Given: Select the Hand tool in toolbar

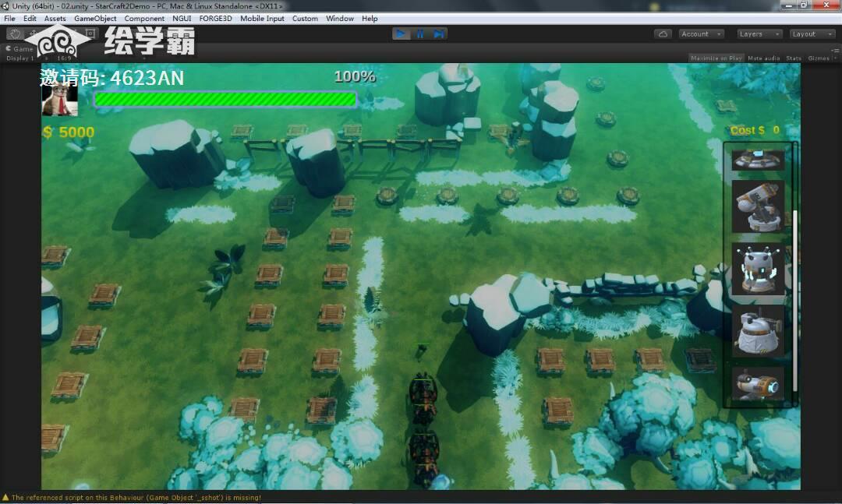Looking at the screenshot, I should 15,33.
